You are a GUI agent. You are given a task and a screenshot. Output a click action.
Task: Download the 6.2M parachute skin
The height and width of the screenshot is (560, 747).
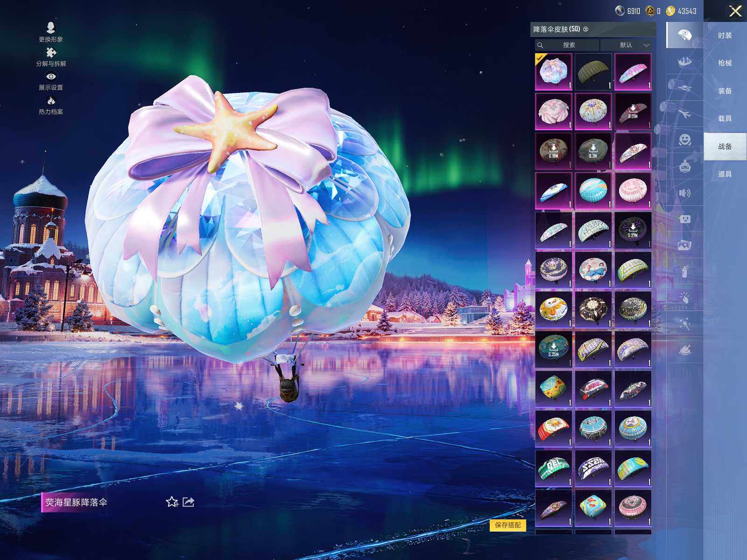(593, 151)
